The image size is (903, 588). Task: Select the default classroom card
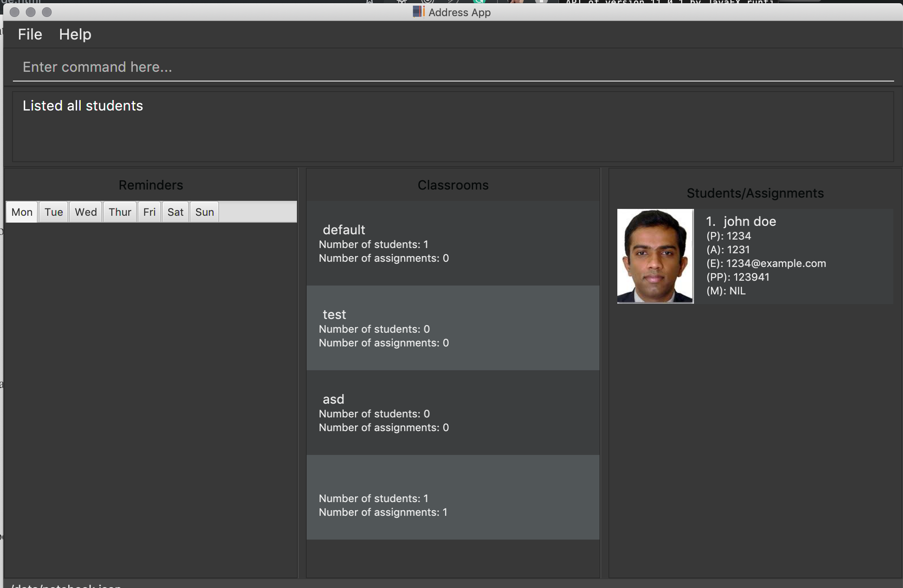pyautogui.click(x=453, y=243)
